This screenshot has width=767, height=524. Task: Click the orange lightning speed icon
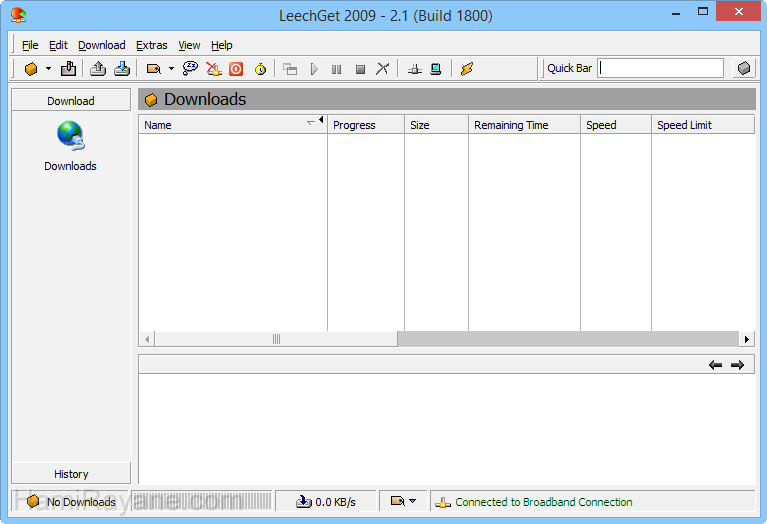tap(467, 69)
